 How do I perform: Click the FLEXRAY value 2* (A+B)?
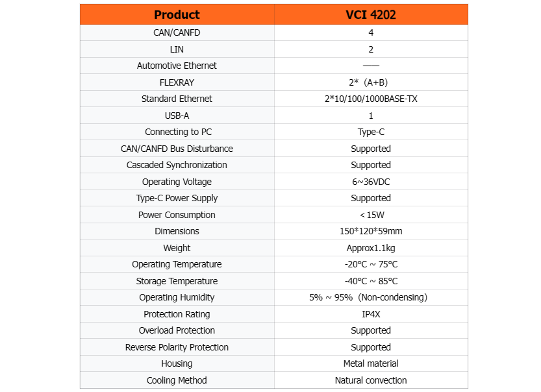(371, 82)
